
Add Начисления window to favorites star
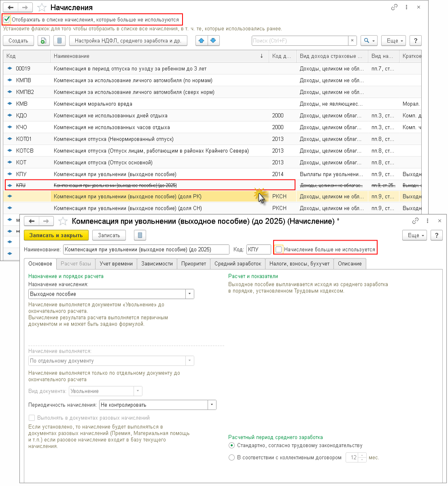pos(41,7)
